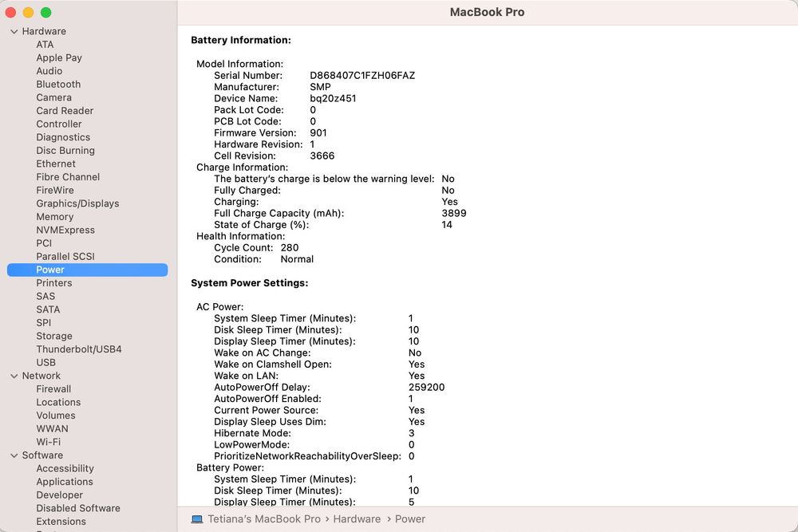Select ATA in the sidebar
The width and height of the screenshot is (798, 532).
(x=45, y=45)
